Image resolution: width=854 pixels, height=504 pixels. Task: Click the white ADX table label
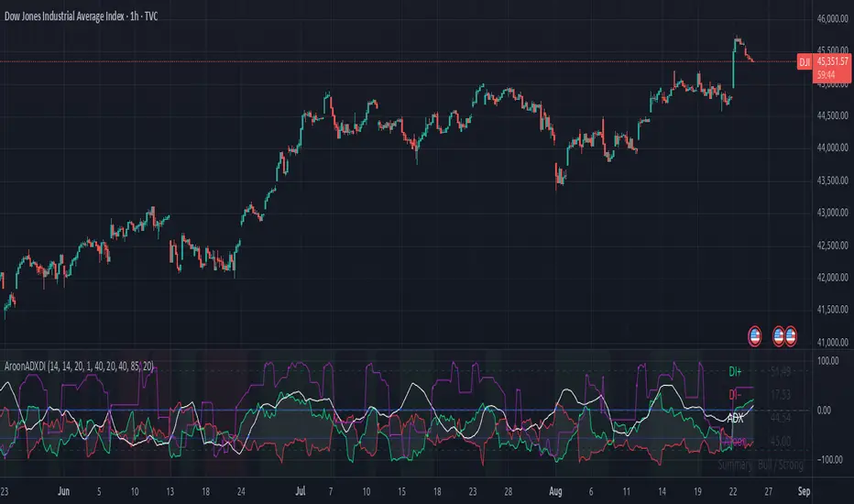click(x=735, y=419)
